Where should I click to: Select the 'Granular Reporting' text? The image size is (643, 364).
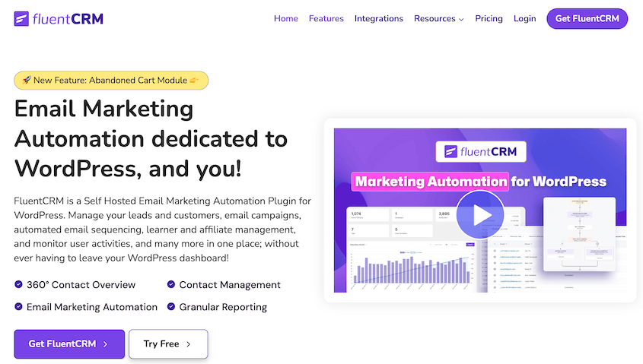[x=223, y=307]
